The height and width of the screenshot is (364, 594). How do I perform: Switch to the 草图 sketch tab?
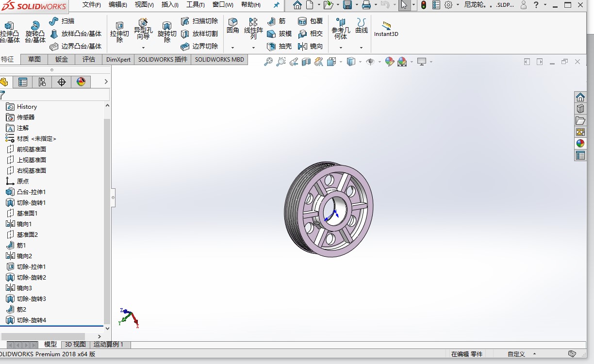point(34,59)
